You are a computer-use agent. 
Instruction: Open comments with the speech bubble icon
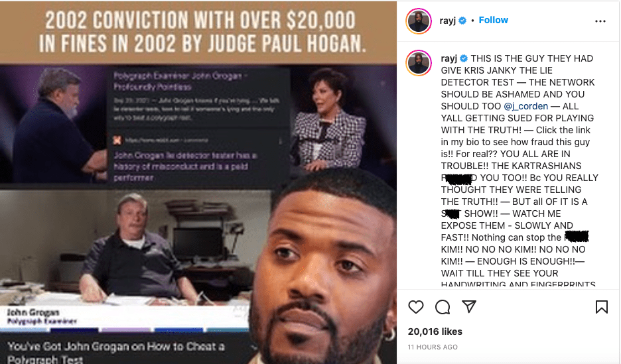(x=443, y=307)
